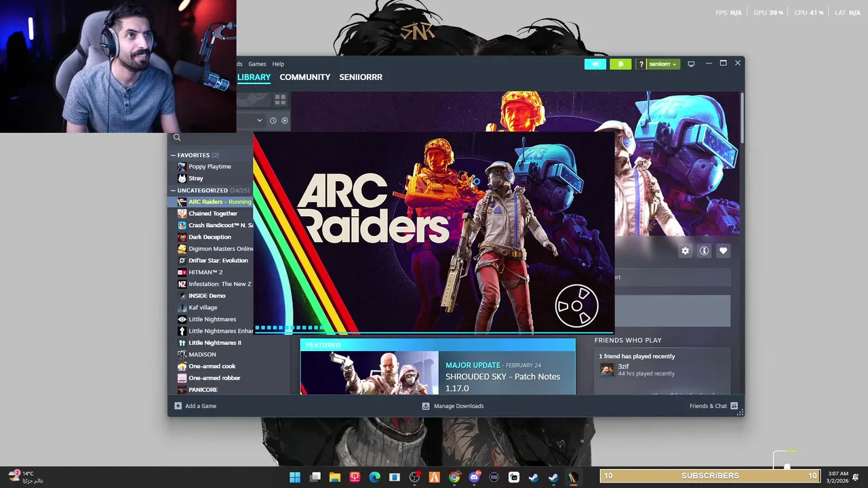The image size is (868, 488).
Task: Open Manage Downloads
Action: tap(453, 406)
